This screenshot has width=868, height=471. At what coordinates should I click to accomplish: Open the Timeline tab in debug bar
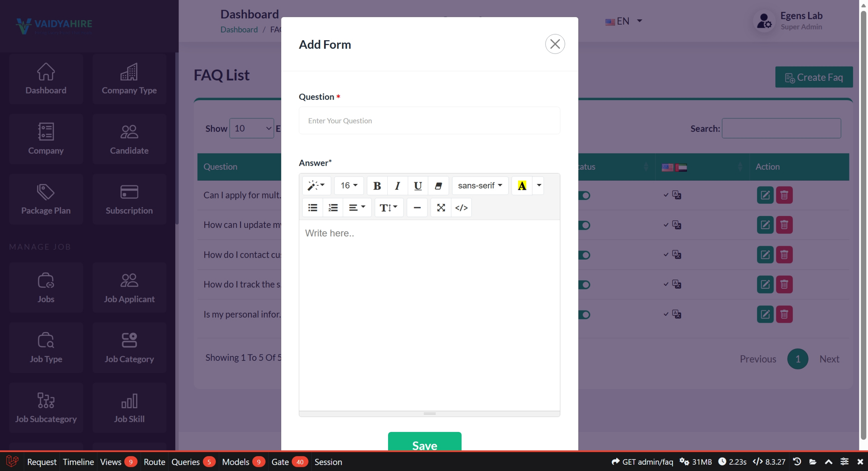pyautogui.click(x=78, y=462)
